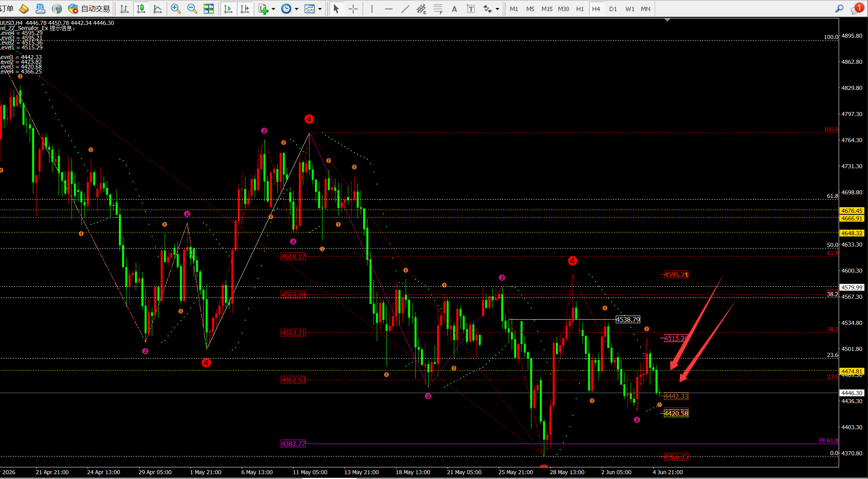Image resolution: width=868 pixels, height=479 pixels.
Task: Select the Trendline drawing tool
Action: tap(405, 8)
